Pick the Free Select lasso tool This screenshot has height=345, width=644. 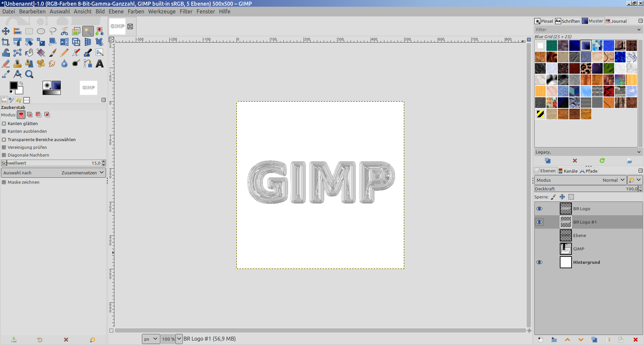click(53, 31)
